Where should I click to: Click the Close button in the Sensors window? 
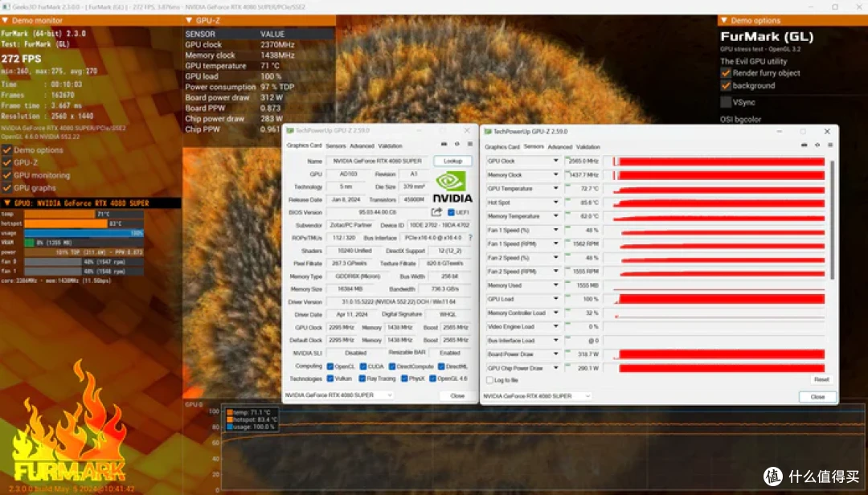[817, 397]
